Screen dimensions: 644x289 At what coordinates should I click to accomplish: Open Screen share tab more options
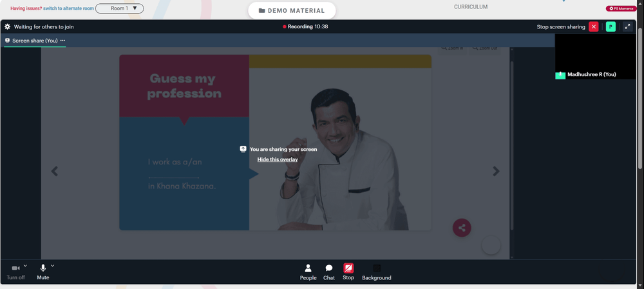pos(63,41)
